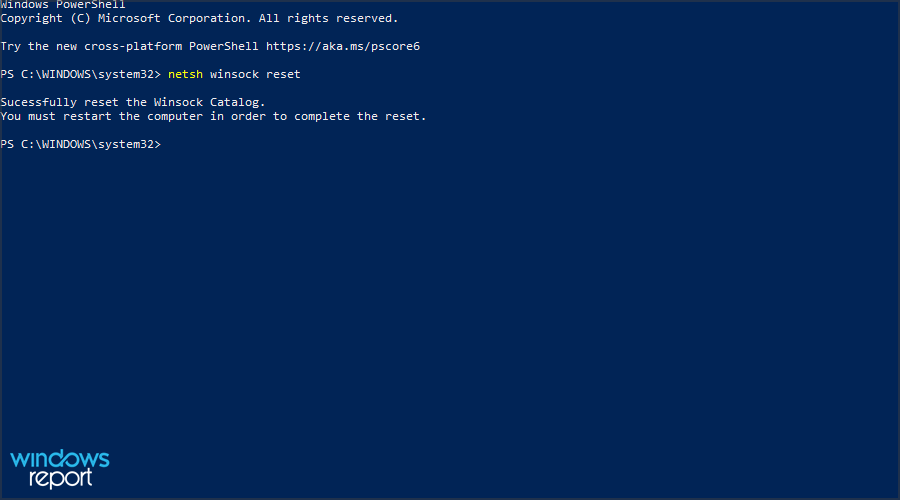Click the Windows Report logo

60,469
